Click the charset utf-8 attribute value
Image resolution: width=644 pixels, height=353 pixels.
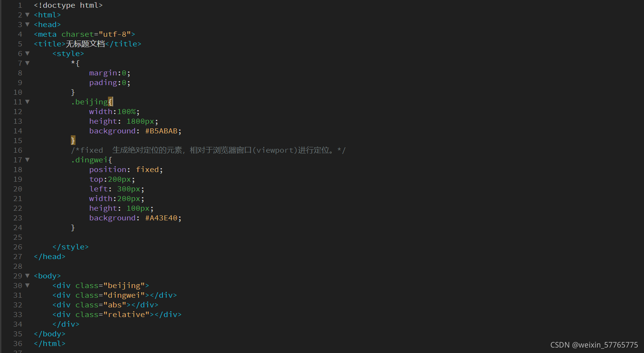(x=116, y=34)
